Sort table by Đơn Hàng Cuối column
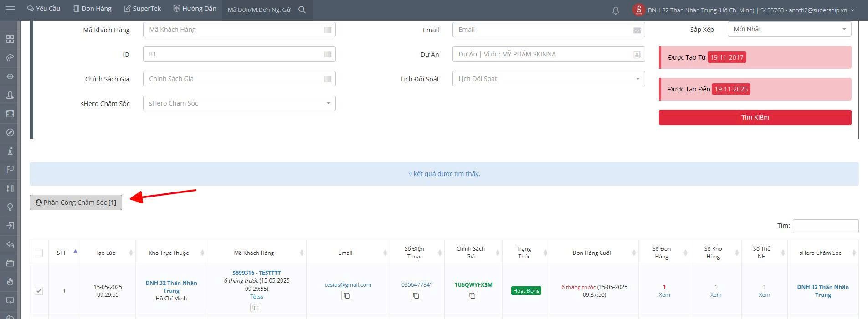This screenshot has height=319, width=868. pos(594,253)
